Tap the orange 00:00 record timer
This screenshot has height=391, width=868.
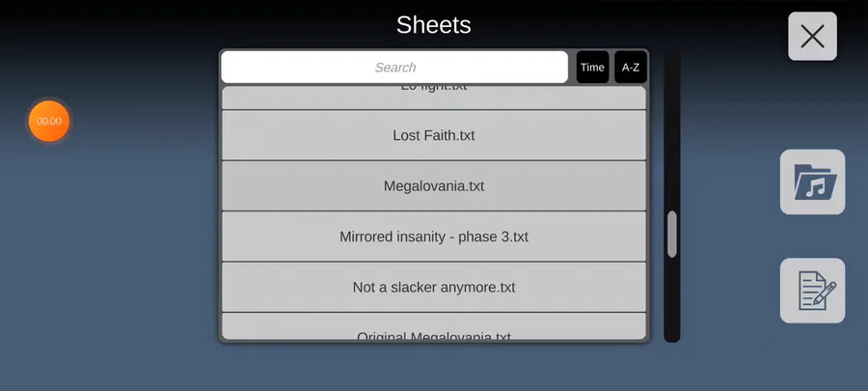point(49,121)
